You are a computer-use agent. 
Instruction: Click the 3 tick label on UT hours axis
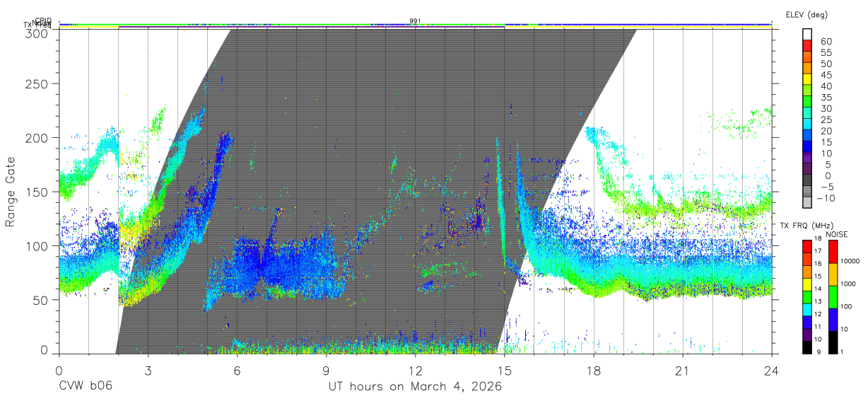click(148, 371)
